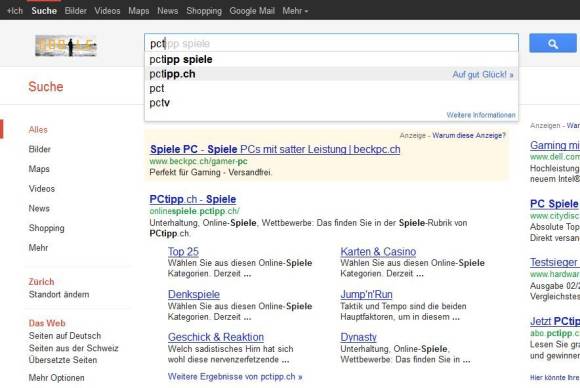Open 'Denkspiele' sitelink
The image size is (580, 388).
[x=194, y=294]
